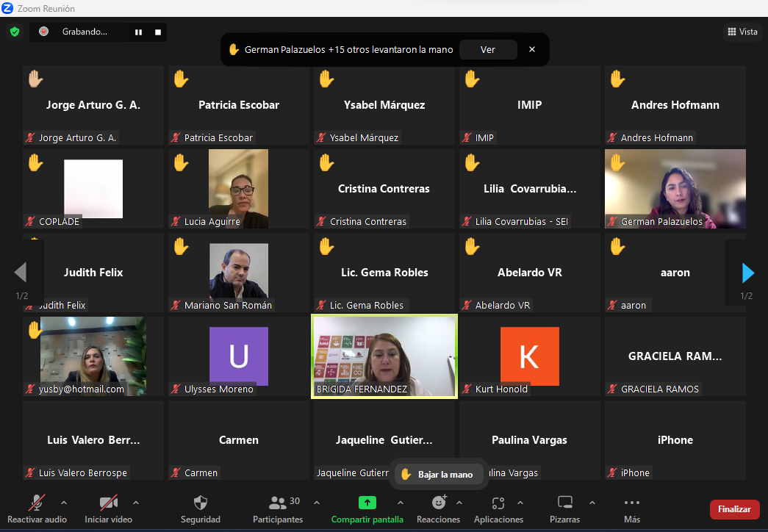Select BRIGIDA FERNANDEZ video thumbnail
This screenshot has width=768, height=532.
pyautogui.click(x=384, y=356)
